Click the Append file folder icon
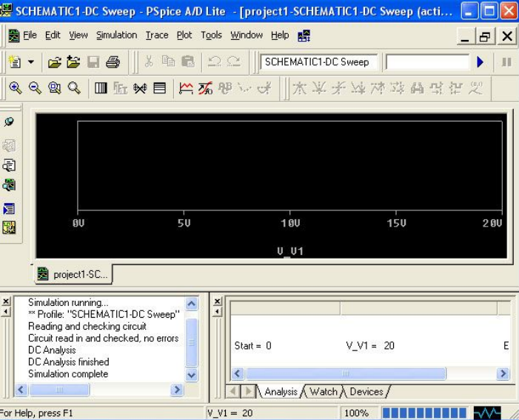The height and width of the screenshot is (420, 519). pos(73,62)
